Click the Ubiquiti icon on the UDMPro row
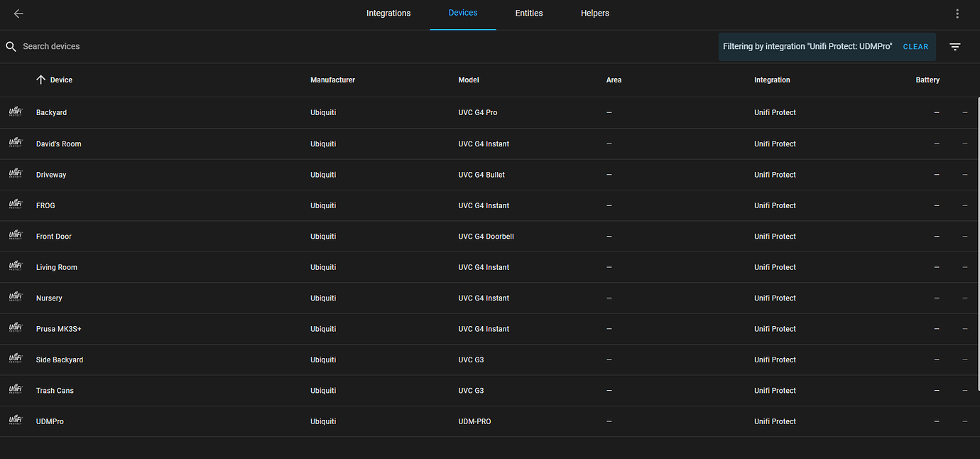Viewport: 980px width, 459px height. coord(15,421)
